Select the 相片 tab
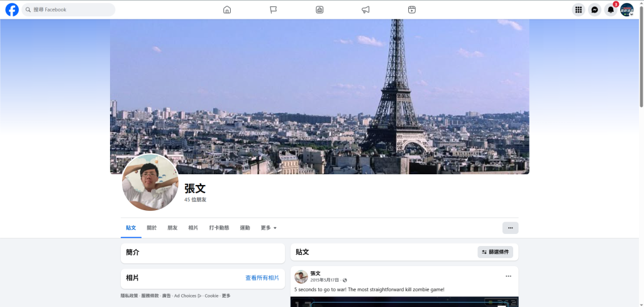 pyautogui.click(x=193, y=228)
